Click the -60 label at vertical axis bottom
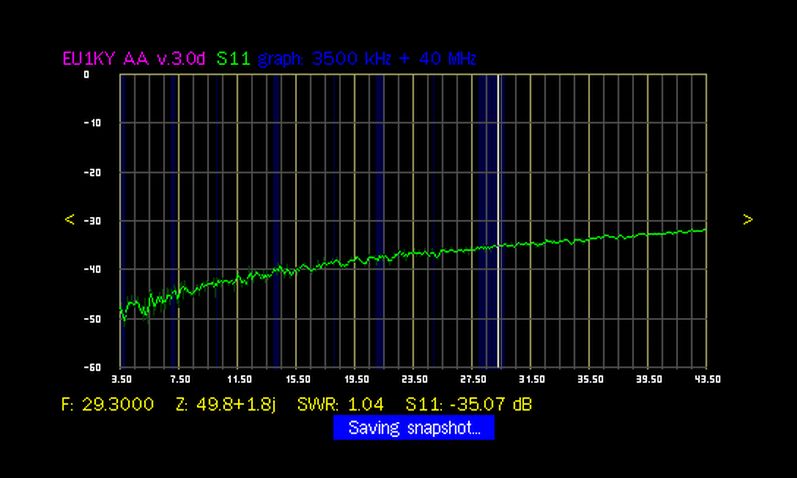Screen dimensions: 797x478 pos(85,367)
